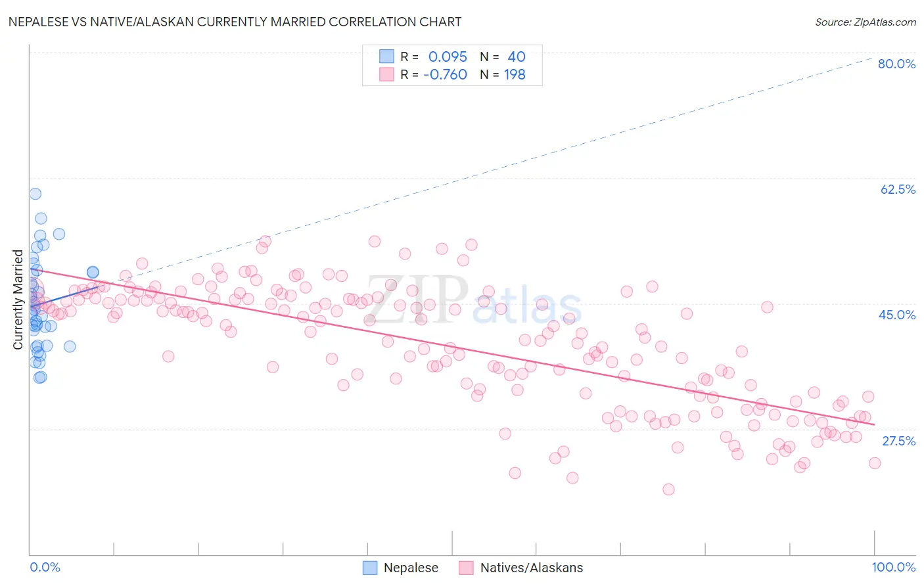Screen dimensions: 924x586
Task: Click the R value 0.095 in legend
Action: [448, 56]
